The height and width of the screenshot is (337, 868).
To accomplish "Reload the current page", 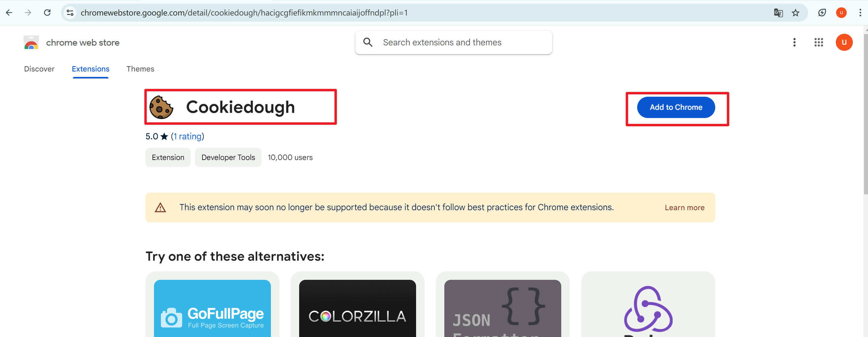I will coord(47,13).
